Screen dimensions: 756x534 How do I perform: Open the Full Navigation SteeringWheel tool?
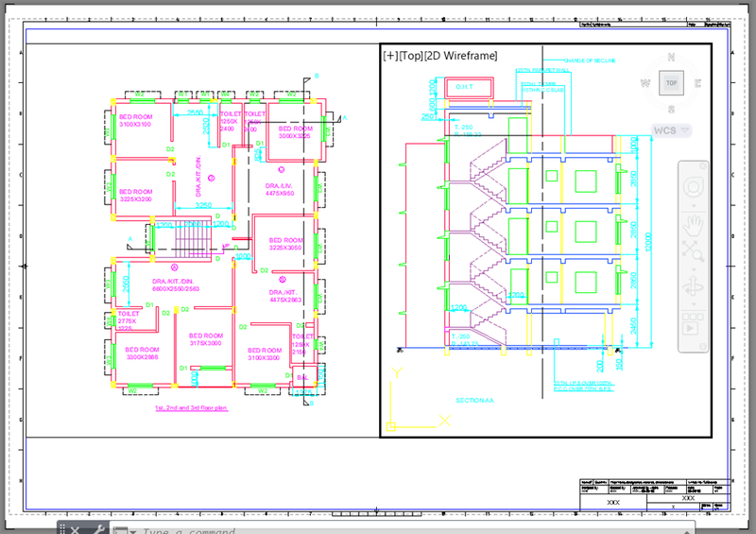click(694, 187)
